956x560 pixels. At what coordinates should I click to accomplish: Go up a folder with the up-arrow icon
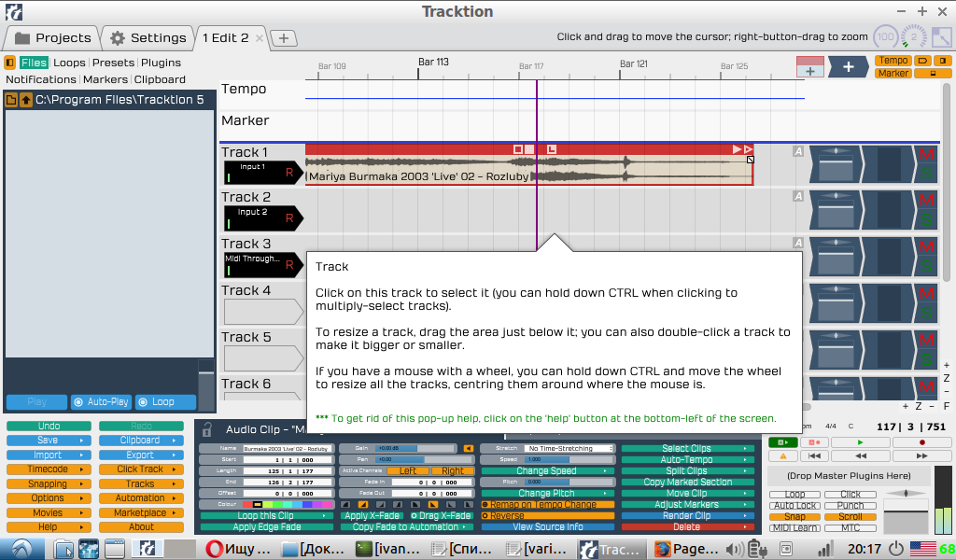point(25,99)
